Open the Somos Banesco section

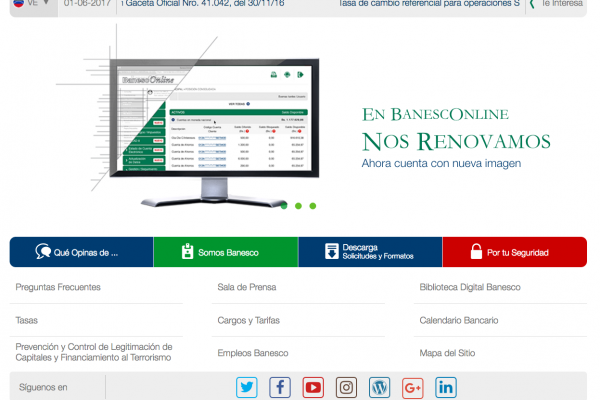pyautogui.click(x=226, y=252)
